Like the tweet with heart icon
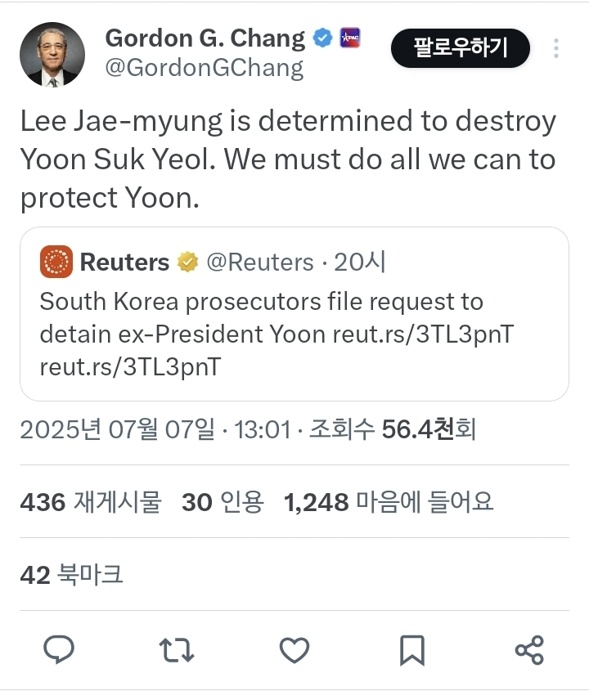This screenshot has width=589, height=700. pyautogui.click(x=294, y=650)
